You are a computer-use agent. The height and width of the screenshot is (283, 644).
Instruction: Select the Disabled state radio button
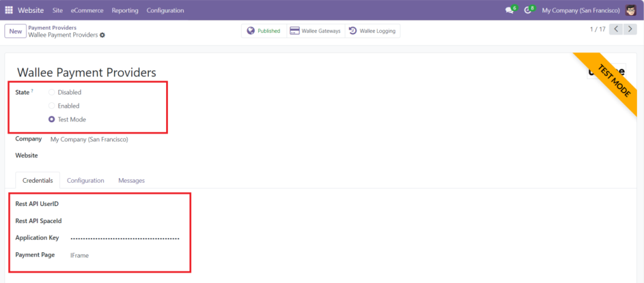[52, 92]
